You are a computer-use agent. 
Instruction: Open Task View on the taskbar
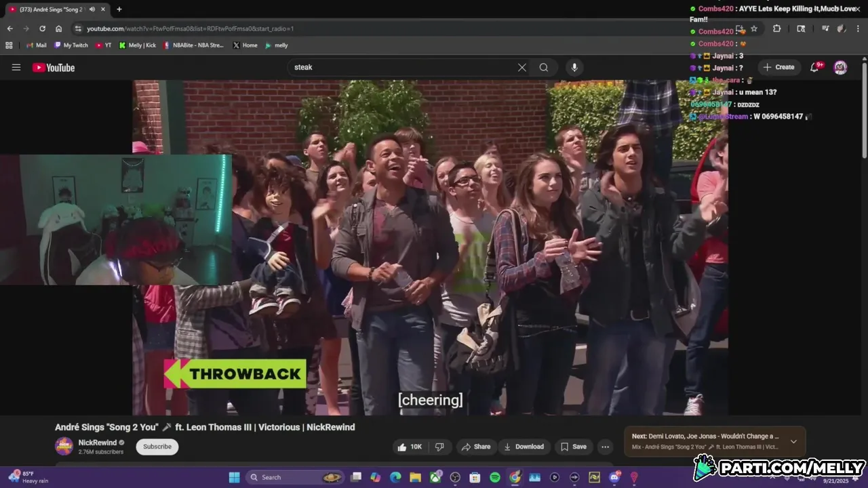pyautogui.click(x=356, y=477)
